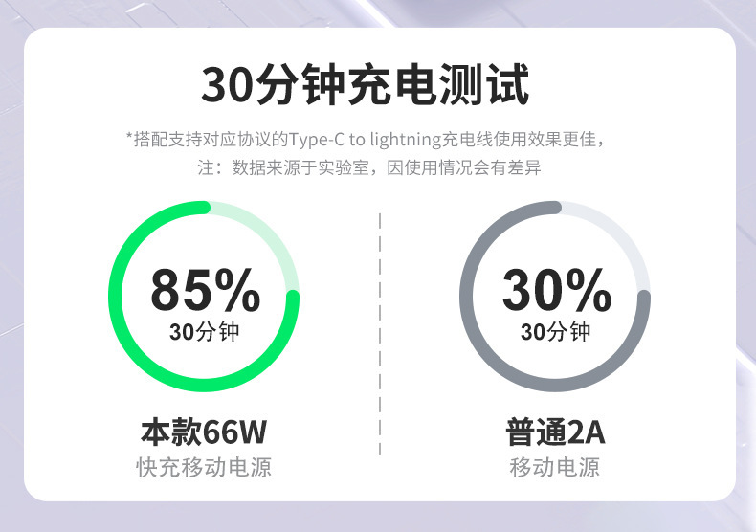Click the asterisk starting the note
The height and width of the screenshot is (532, 756).
[x=129, y=139]
